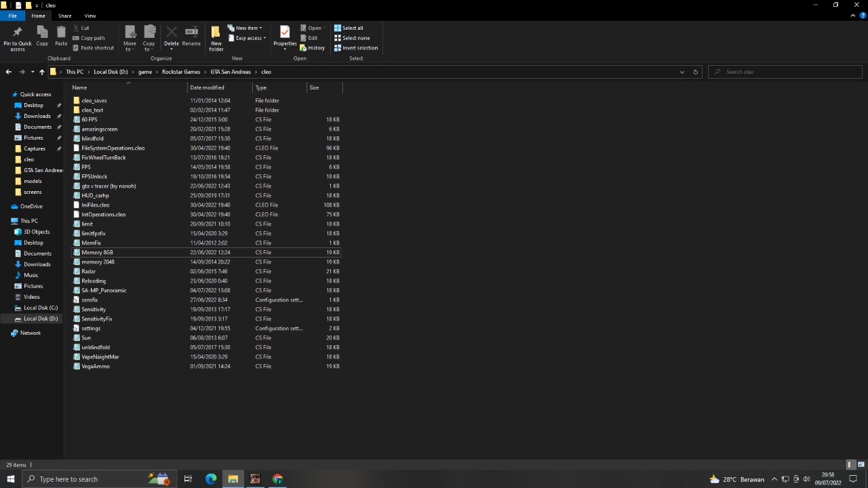Click the Paste ribbon icon
This screenshot has width=868, height=488.
[x=61, y=37]
